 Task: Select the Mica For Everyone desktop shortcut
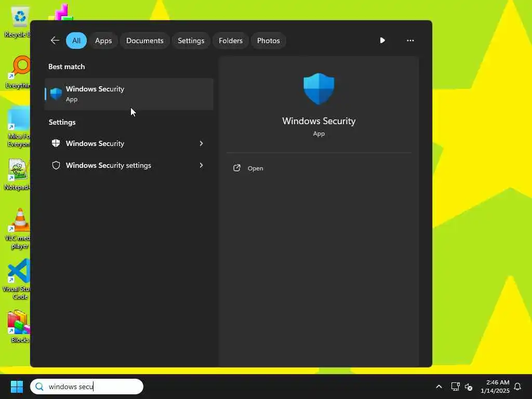(x=18, y=127)
